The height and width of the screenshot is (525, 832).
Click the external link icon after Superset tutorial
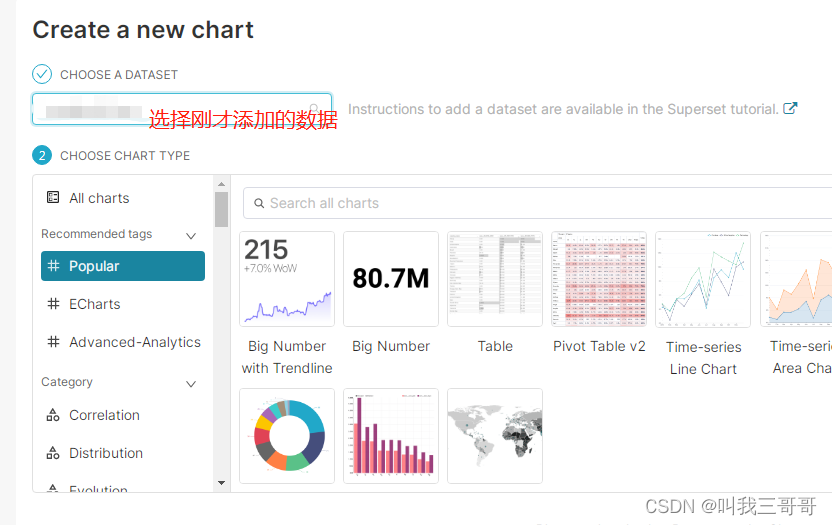(790, 108)
